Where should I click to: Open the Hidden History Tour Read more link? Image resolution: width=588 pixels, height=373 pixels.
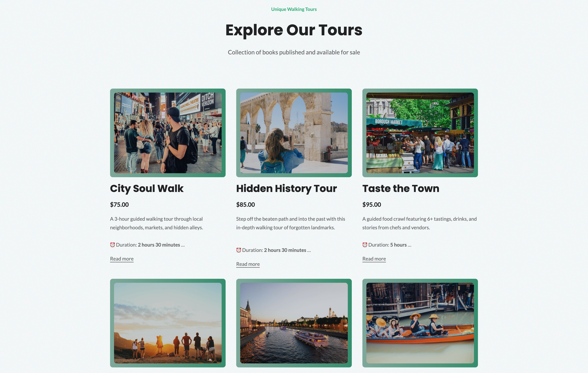coord(248,264)
